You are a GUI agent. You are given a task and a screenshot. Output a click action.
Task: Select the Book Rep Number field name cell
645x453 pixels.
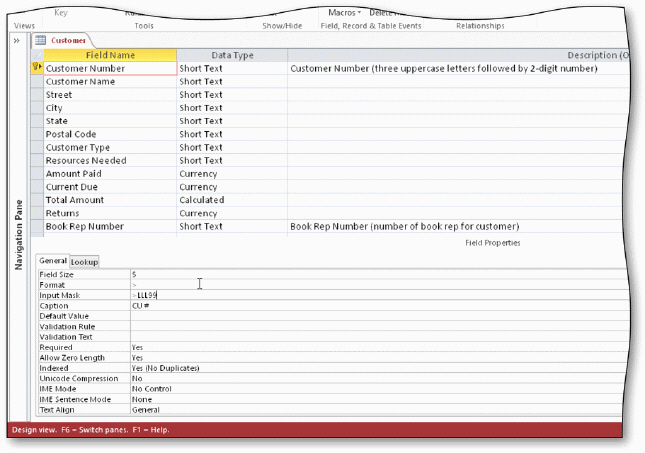coord(110,226)
